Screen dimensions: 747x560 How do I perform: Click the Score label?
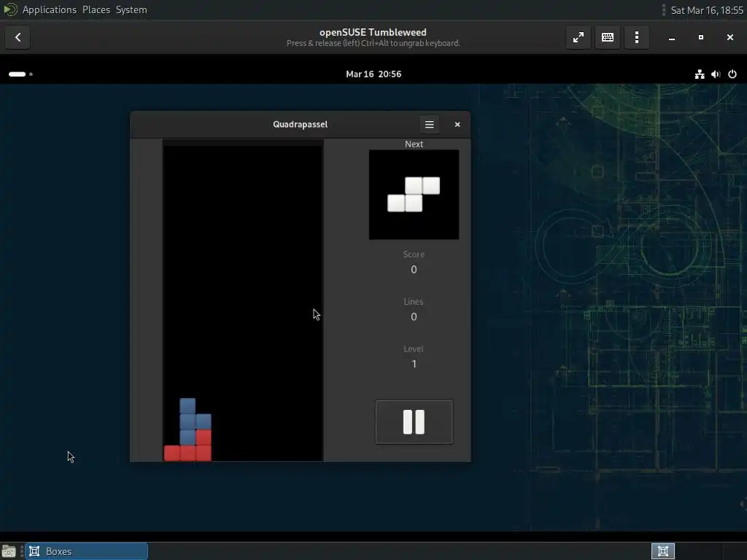coord(414,254)
